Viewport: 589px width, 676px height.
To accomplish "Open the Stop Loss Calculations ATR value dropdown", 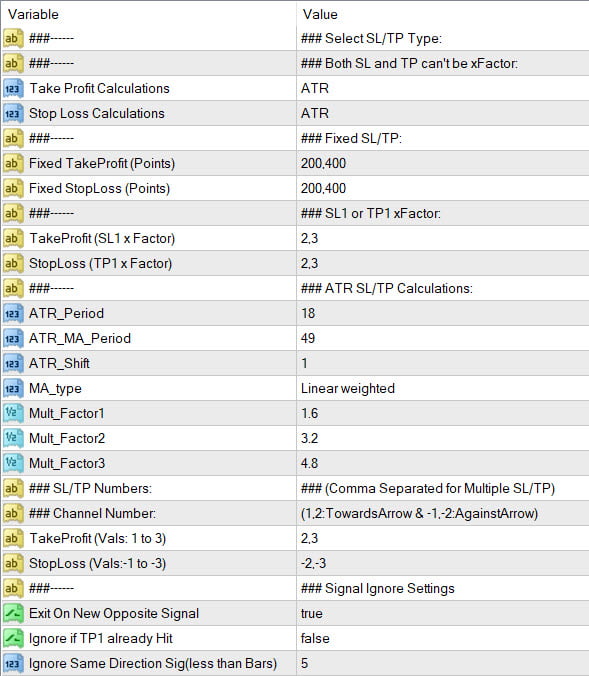I will [x=443, y=113].
